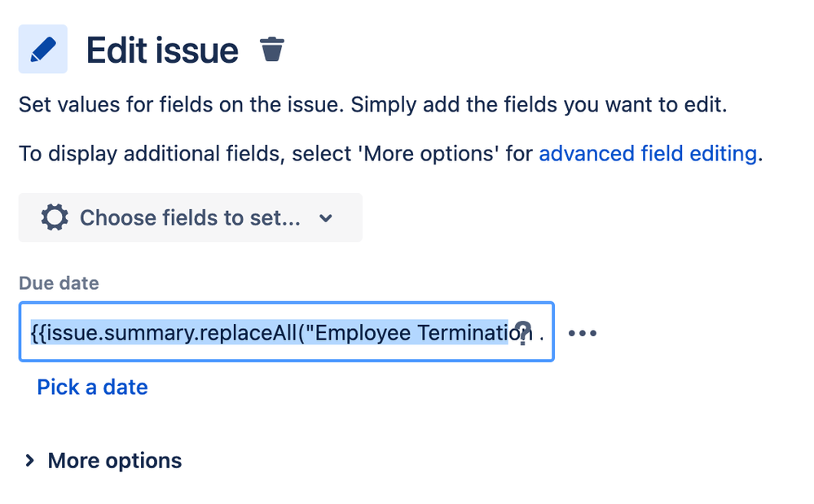Viewport: 814px width, 504px height.
Task: Click the gear icon in Choose fields button
Action: tap(55, 217)
